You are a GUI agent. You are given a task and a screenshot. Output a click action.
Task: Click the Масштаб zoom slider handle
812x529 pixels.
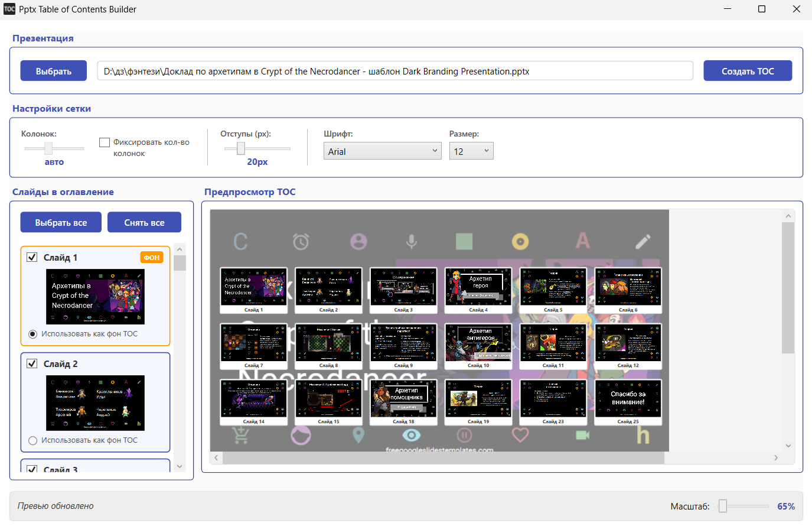coord(723,506)
